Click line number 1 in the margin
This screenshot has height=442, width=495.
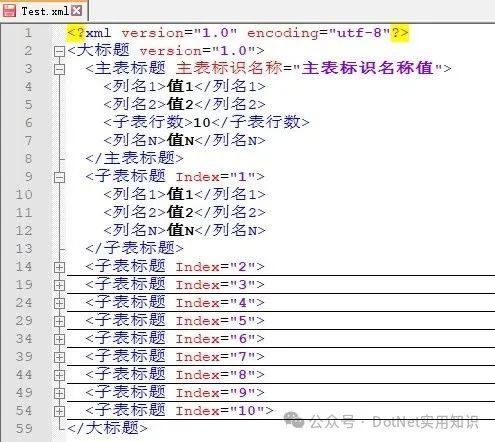[28, 33]
